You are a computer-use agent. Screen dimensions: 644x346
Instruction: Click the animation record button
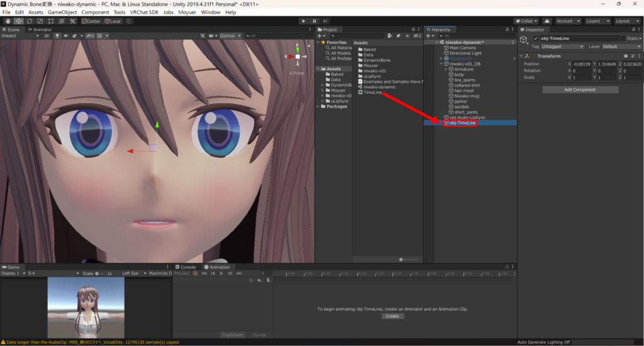click(195, 274)
